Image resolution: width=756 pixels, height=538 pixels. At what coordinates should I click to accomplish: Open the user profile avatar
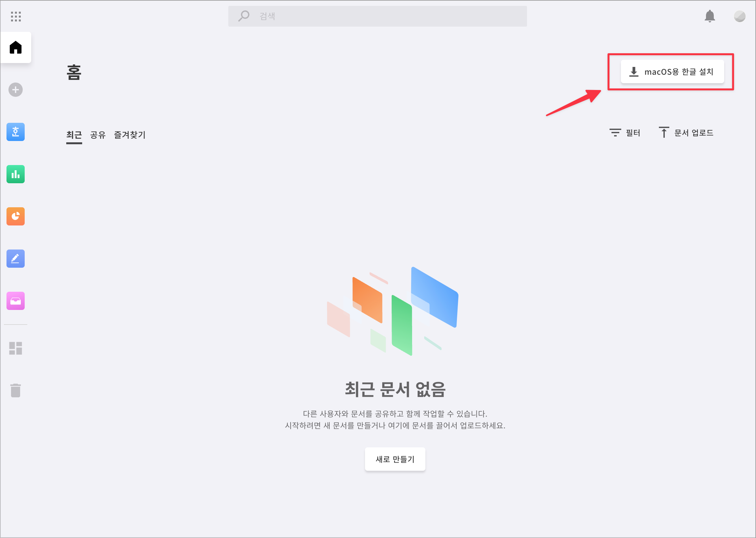tap(740, 16)
